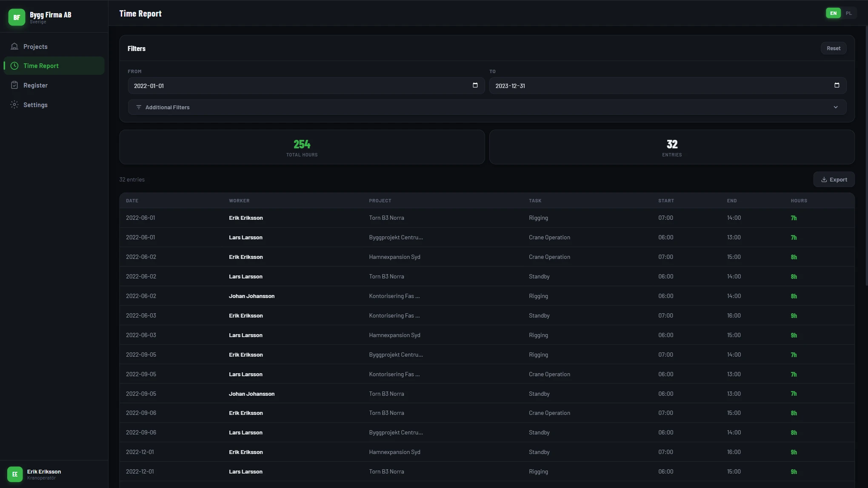Screen dimensions: 868x488
Task: Click the EE user avatar icon
Action: coord(15,474)
